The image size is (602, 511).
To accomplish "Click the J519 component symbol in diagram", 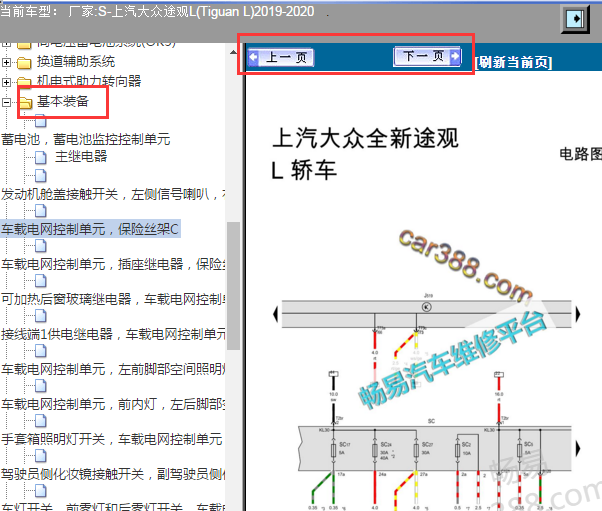I will click(427, 307).
